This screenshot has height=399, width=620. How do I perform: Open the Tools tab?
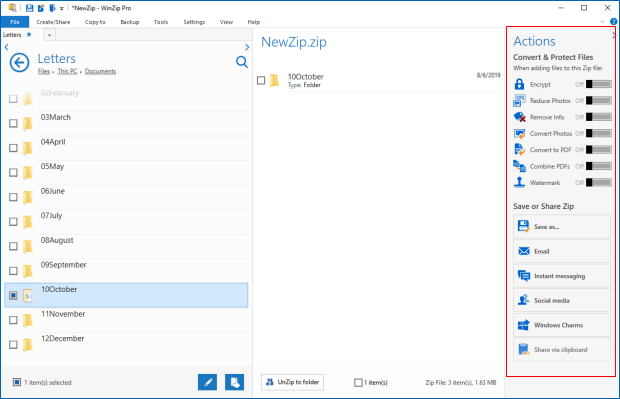click(x=161, y=22)
